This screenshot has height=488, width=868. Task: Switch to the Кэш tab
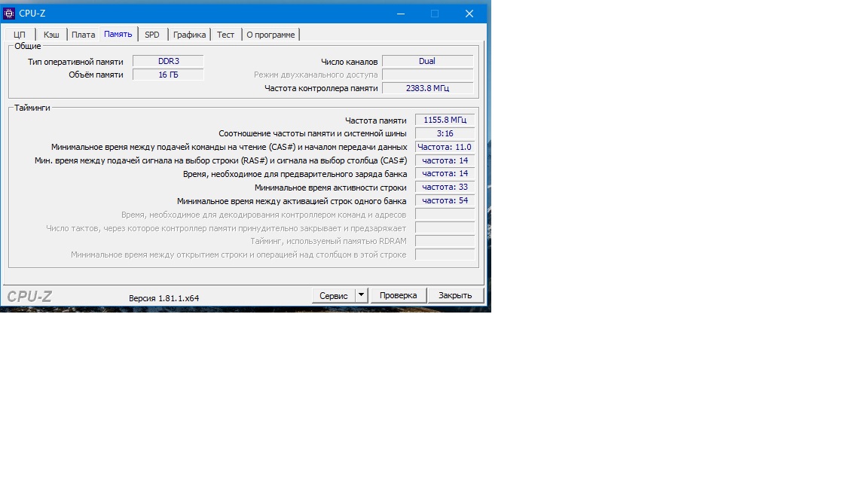pyautogui.click(x=51, y=35)
